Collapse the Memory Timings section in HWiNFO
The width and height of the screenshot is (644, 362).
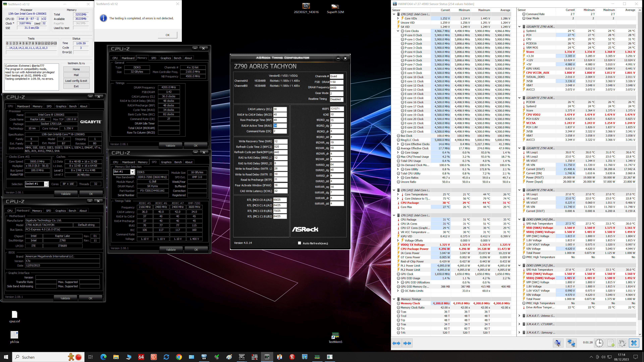click(x=394, y=299)
